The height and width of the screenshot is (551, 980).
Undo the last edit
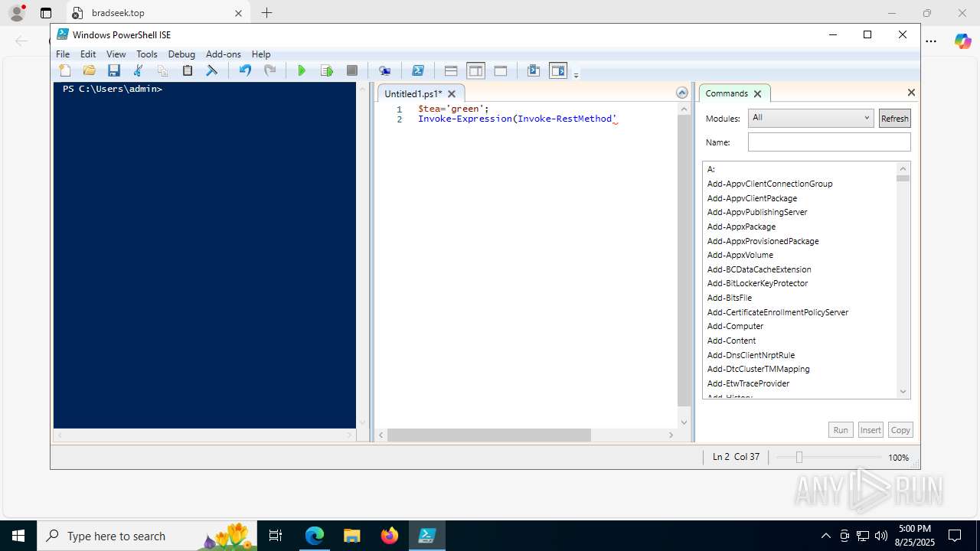pos(245,70)
